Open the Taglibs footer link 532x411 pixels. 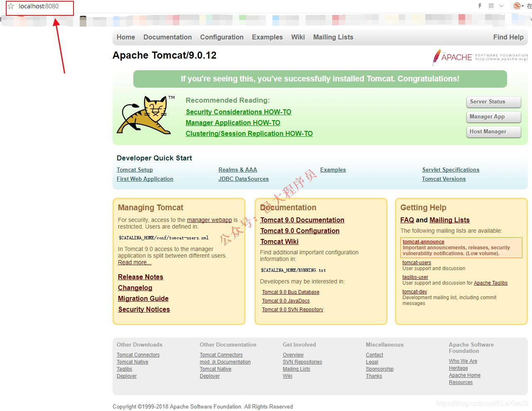[x=124, y=369]
